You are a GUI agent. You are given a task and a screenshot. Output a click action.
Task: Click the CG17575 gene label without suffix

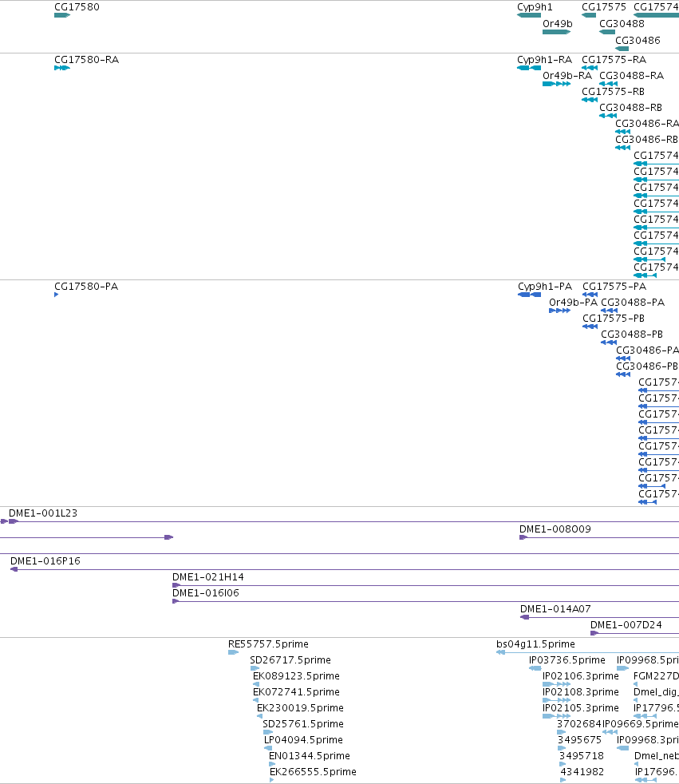603,7
